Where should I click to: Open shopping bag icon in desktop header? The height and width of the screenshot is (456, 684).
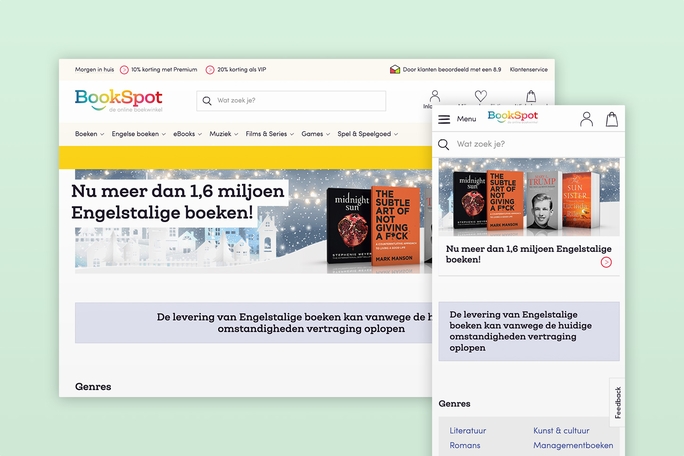click(x=531, y=96)
